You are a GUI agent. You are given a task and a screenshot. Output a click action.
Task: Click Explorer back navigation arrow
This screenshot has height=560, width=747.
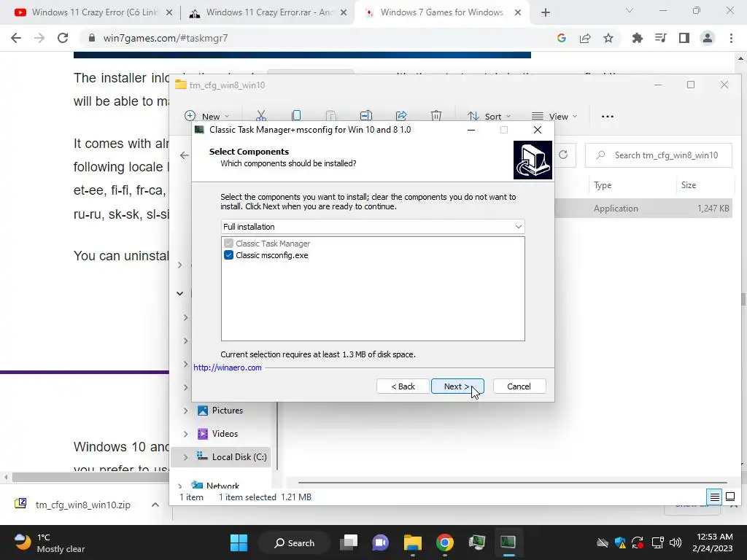(185, 155)
